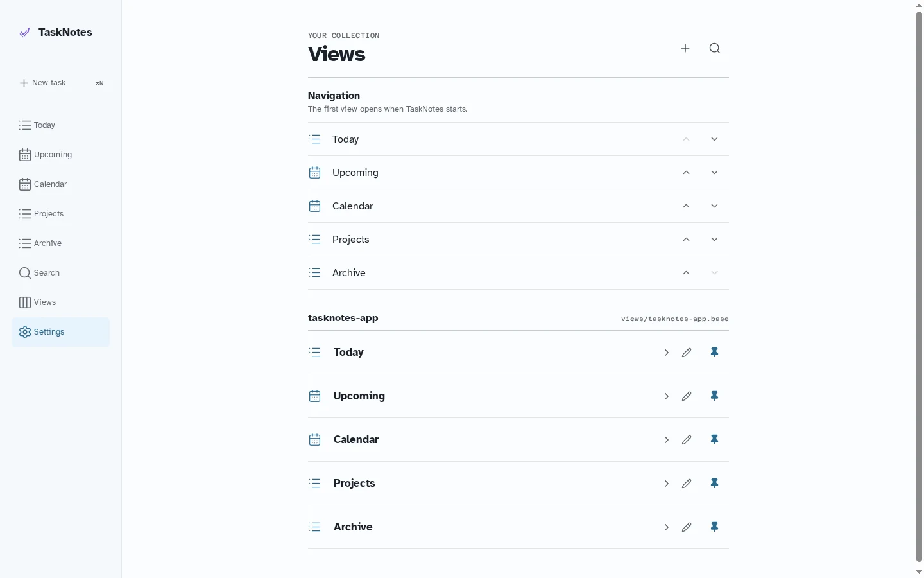
Task: Click the tasknotes-app section heading
Action: 343,318
